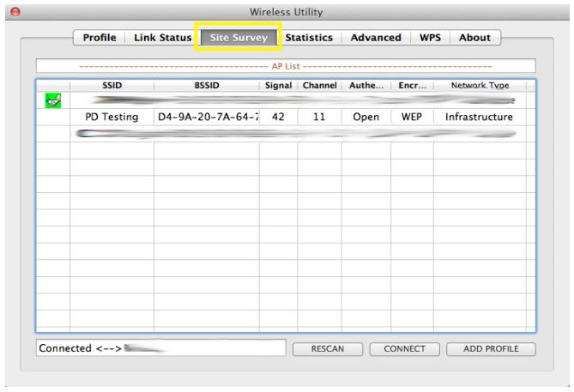
Task: Select the Site Survey tab
Action: point(239,38)
